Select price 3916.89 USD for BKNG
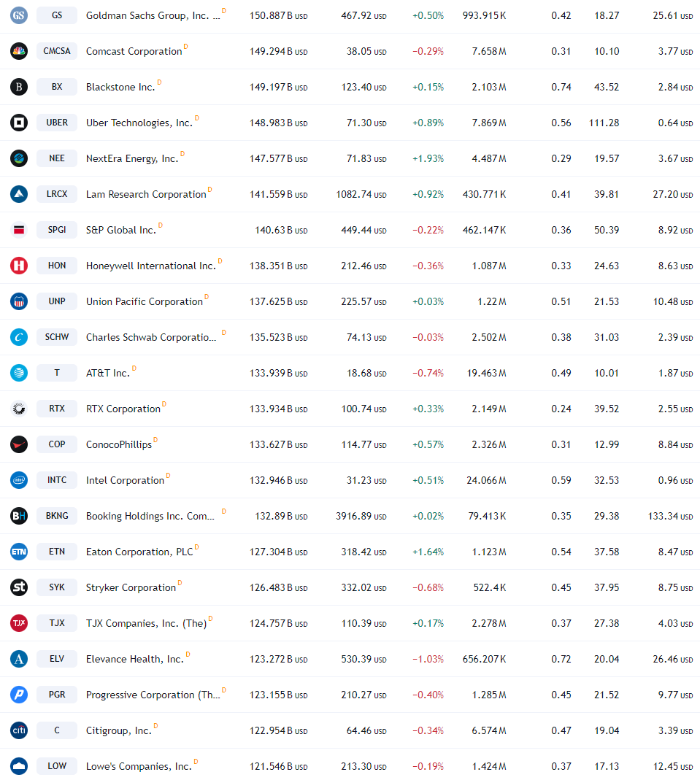Screen dimensions: 700x780 [x=361, y=517]
